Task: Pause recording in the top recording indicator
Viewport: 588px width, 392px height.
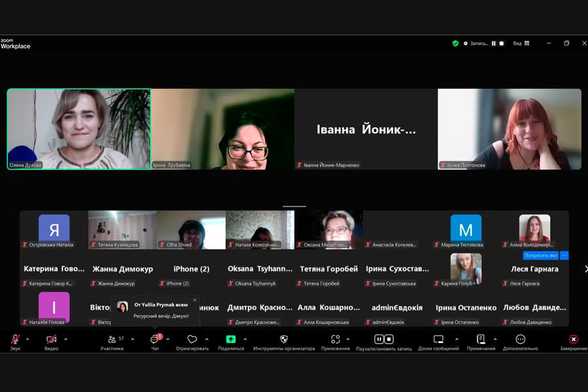Action: (494, 43)
